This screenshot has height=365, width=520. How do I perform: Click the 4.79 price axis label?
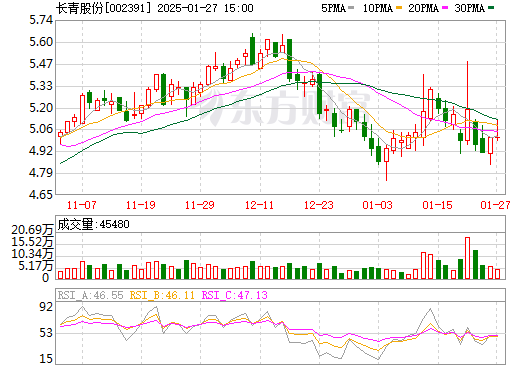(x=41, y=173)
